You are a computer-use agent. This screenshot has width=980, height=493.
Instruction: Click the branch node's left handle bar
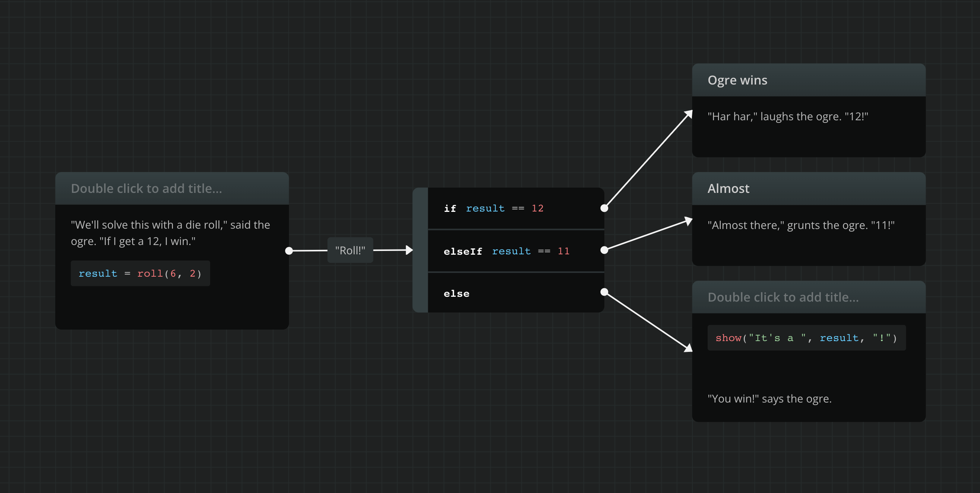pos(420,250)
